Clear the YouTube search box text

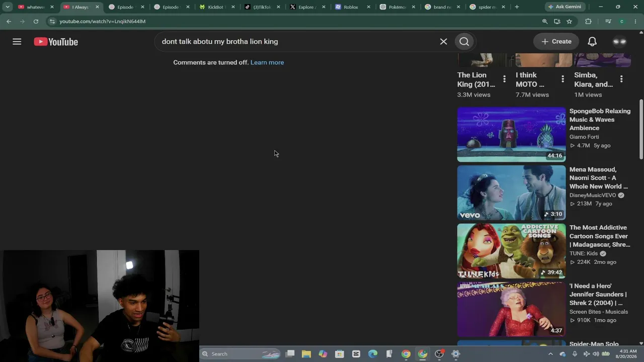click(443, 42)
